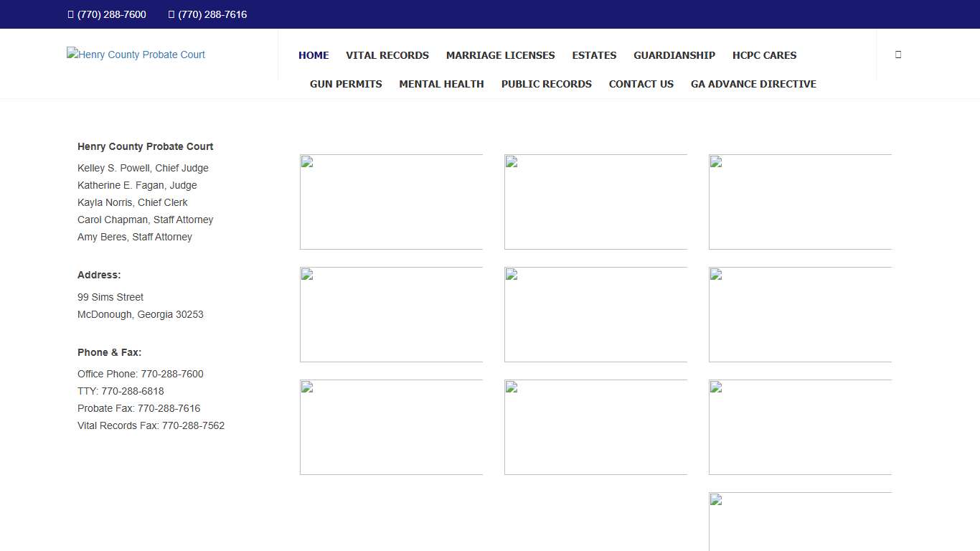Open the VITAL RECORDS menu
Screen dimensions: 980x551
point(387,55)
